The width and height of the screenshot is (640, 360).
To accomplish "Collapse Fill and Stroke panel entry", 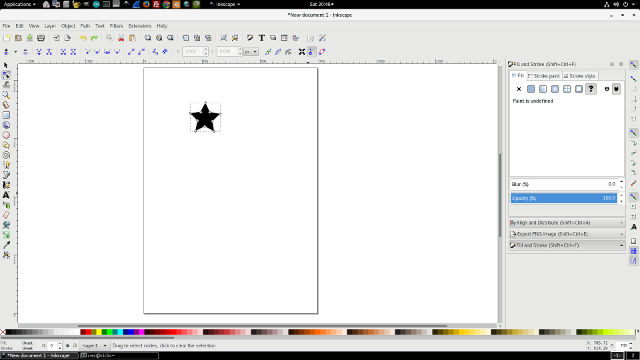I will [x=567, y=245].
